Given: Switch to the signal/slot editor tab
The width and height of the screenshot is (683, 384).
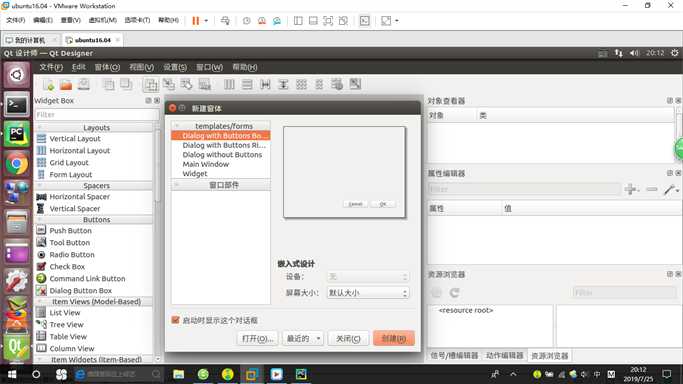Looking at the screenshot, I should pyautogui.click(x=454, y=355).
